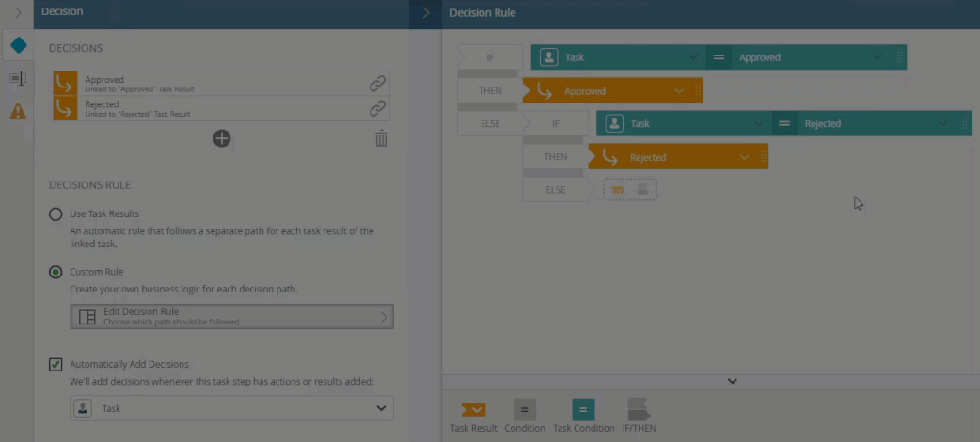The width and height of the screenshot is (980, 442).
Task: Select the Task Condition toolbox item
Action: point(584,416)
